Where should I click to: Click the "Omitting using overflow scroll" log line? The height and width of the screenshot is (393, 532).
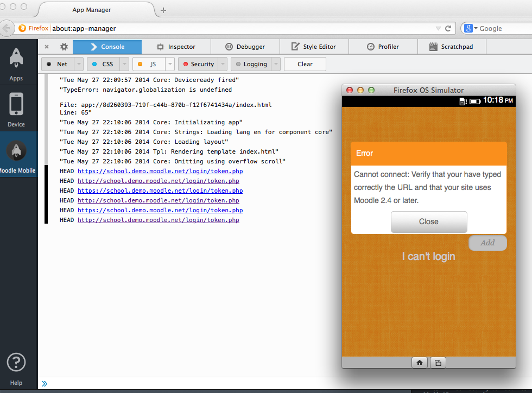click(173, 162)
